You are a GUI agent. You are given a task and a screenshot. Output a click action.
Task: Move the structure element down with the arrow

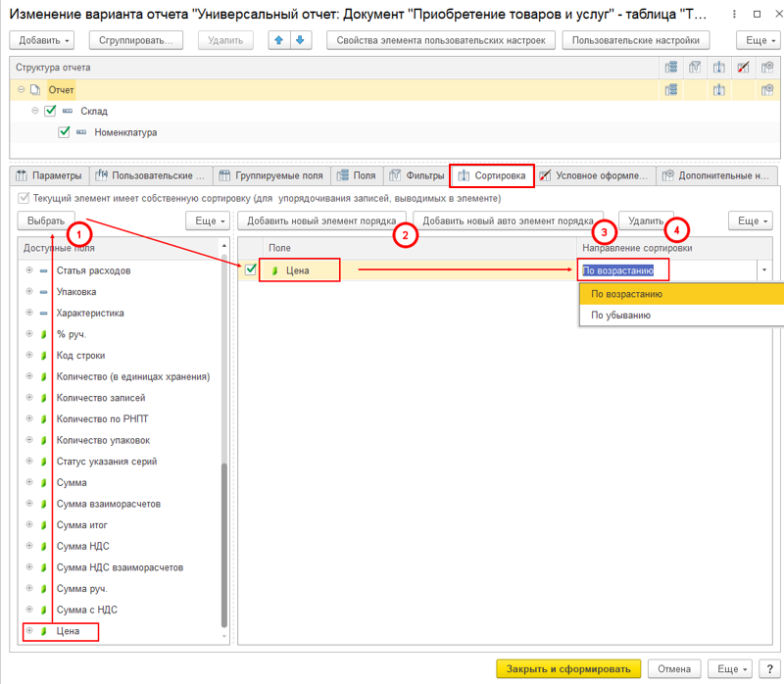[x=300, y=40]
